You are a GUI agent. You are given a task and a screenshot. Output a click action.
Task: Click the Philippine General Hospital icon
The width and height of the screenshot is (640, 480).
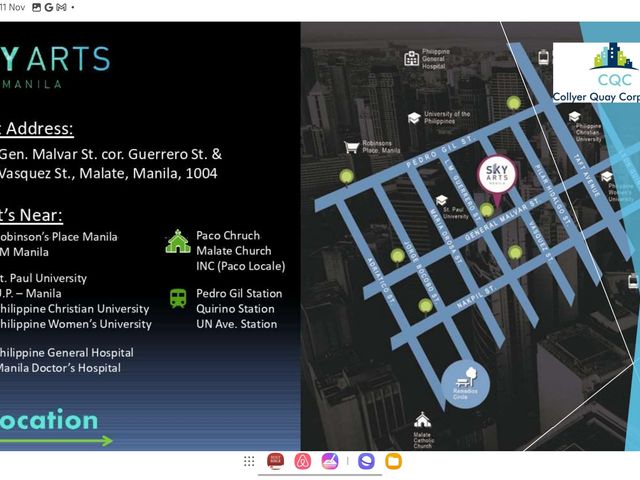coord(411,58)
